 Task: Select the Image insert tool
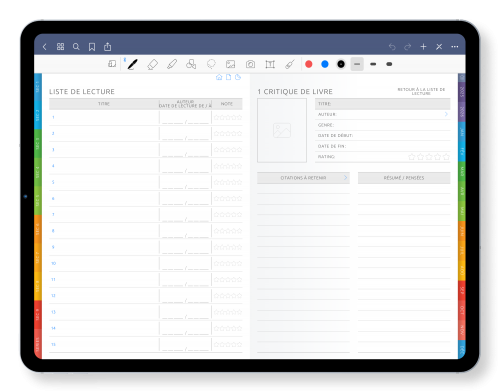[x=231, y=64]
